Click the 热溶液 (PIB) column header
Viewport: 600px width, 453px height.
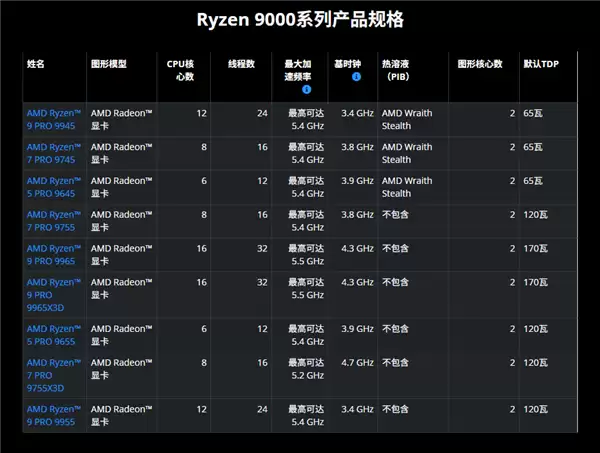coord(396,70)
